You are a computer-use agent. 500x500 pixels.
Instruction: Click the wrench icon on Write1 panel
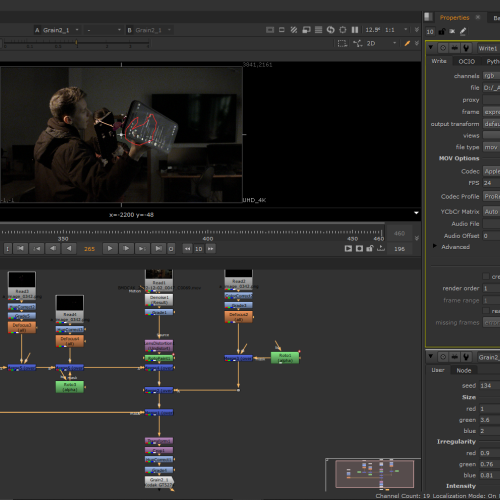(x=466, y=48)
